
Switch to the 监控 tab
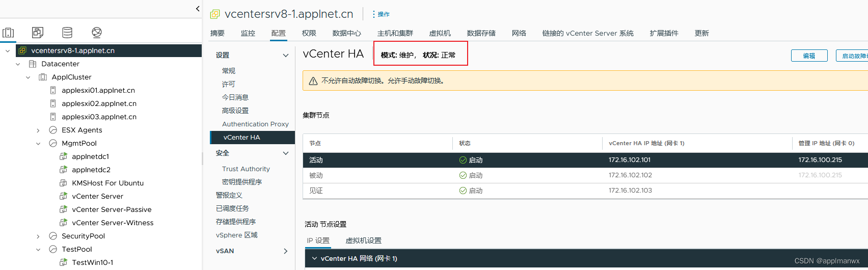pos(248,33)
